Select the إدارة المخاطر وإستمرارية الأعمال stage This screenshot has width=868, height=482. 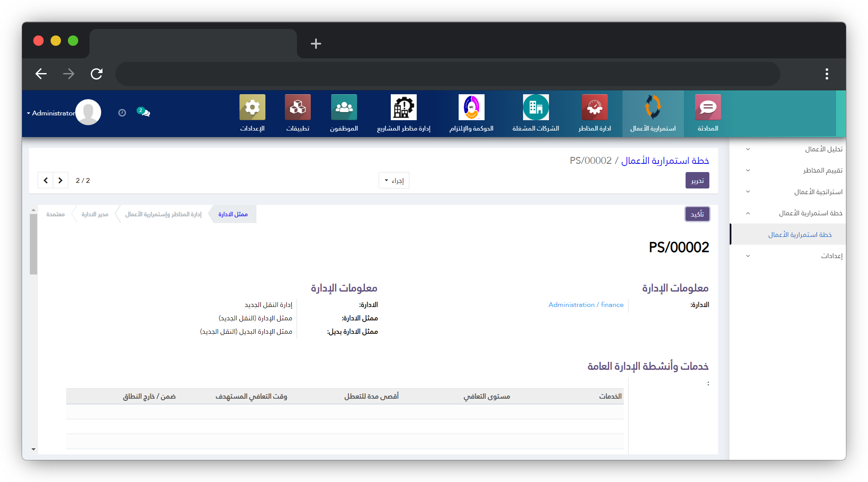coord(163,214)
